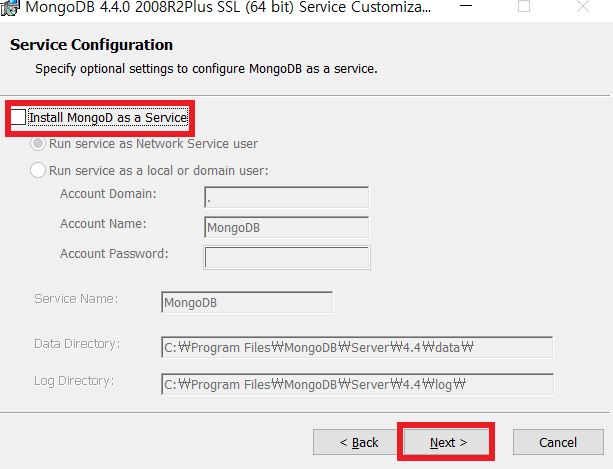This screenshot has height=469, width=613.
Task: Click the Data Directory path field
Action: (357, 347)
